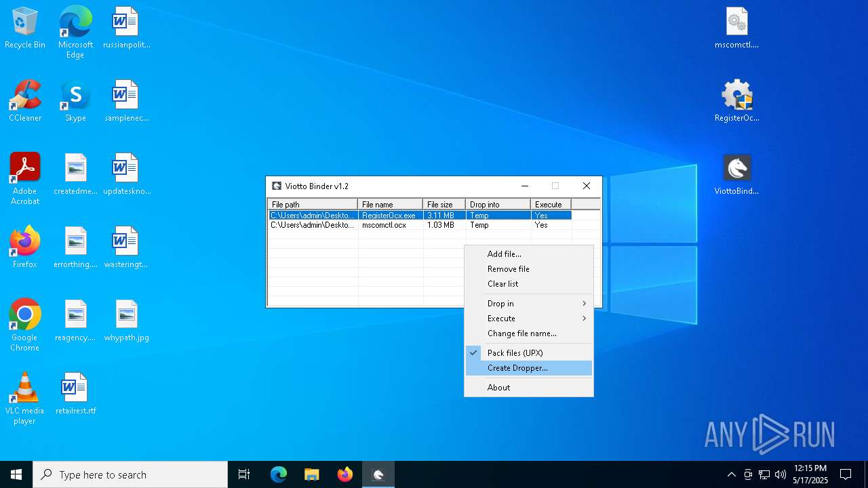Open the Microsoft Edge desktop shortcut

(x=75, y=32)
